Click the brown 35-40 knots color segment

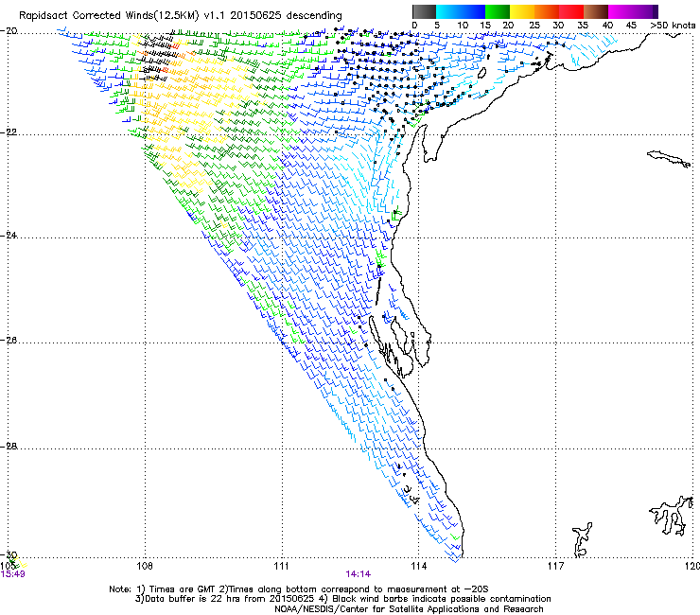tap(596, 11)
